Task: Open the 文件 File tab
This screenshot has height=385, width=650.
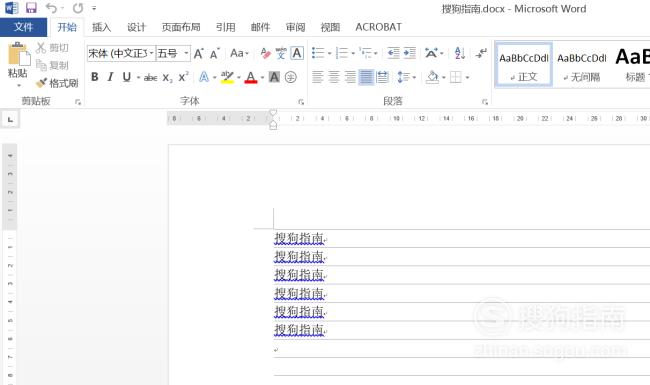Action: [23, 27]
